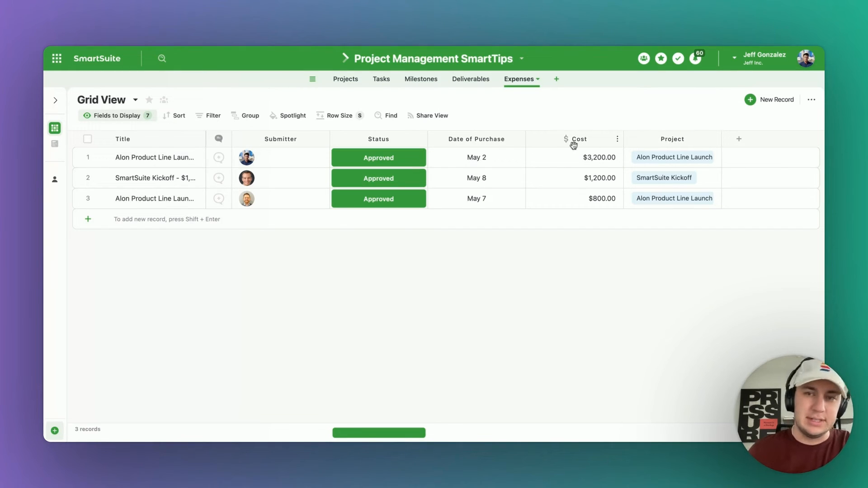Click Approved status for May 2 record
The image size is (868, 488).
click(x=379, y=158)
